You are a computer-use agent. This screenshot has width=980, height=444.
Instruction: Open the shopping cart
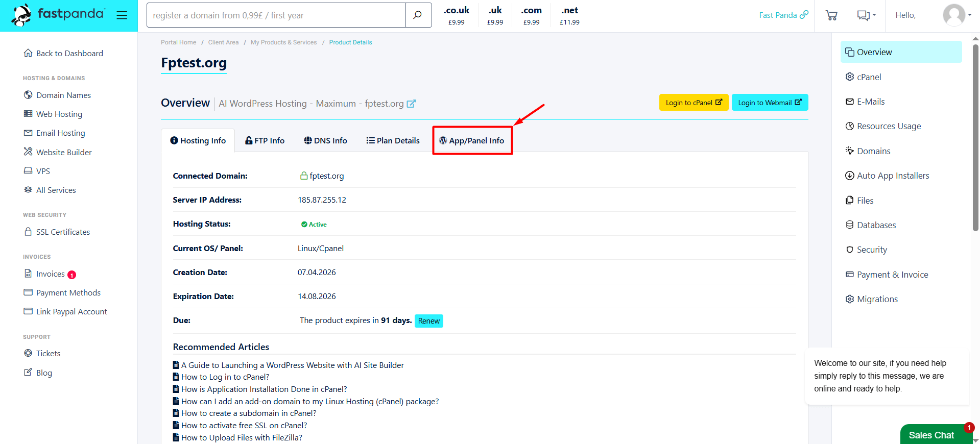click(x=831, y=15)
